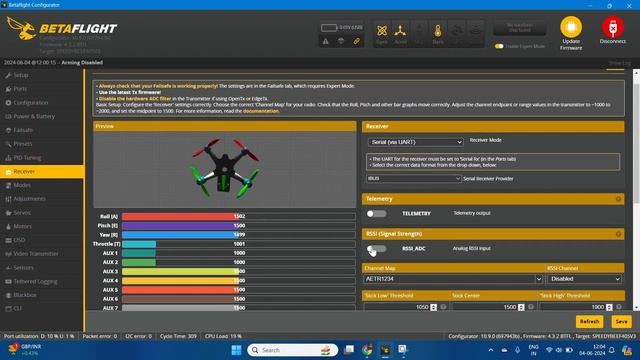Image resolution: width=640 pixels, height=360 pixels.
Task: Click the Throttle [T] channel bar
Action: coord(239,244)
